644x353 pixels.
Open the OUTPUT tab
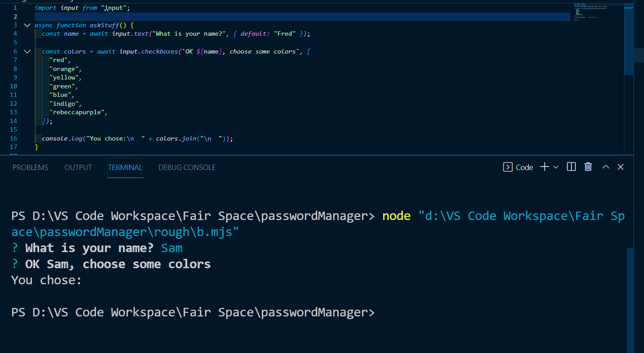coord(78,167)
